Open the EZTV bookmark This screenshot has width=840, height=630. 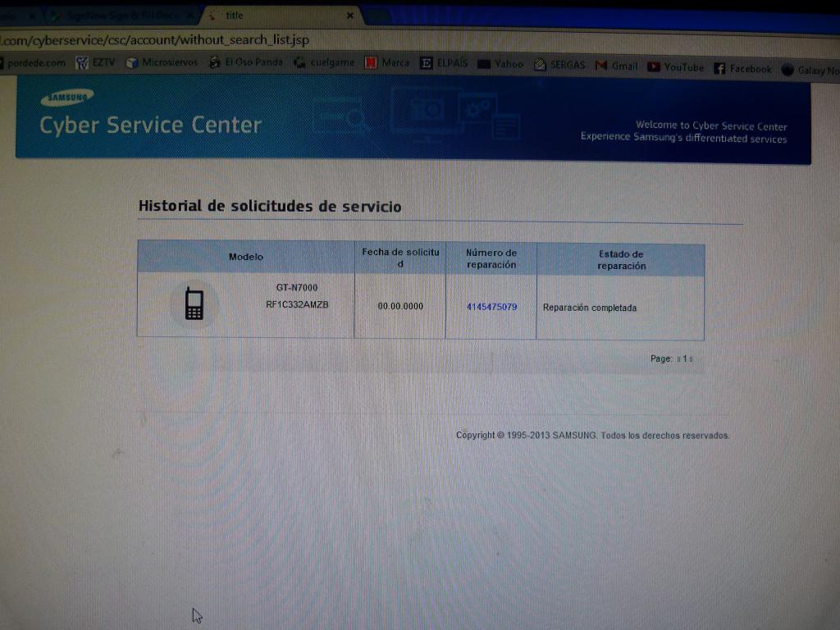[96, 62]
